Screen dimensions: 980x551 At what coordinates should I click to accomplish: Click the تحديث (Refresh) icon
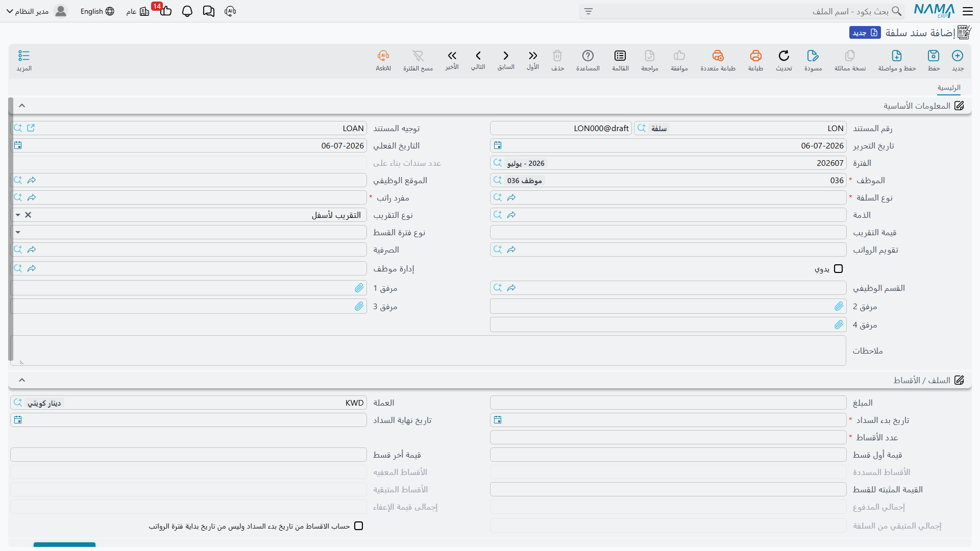pos(784,56)
